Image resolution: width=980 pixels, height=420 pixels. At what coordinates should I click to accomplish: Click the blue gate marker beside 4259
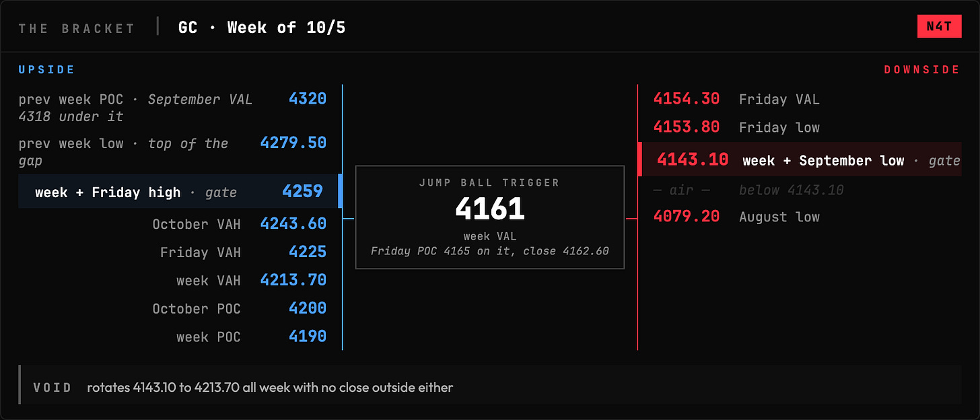coord(340,191)
